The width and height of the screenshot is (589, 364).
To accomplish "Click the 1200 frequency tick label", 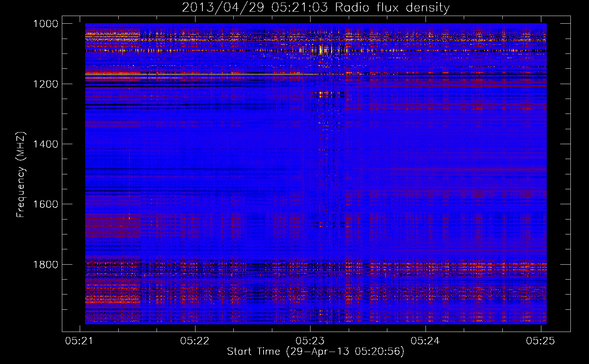I will 46,84.
